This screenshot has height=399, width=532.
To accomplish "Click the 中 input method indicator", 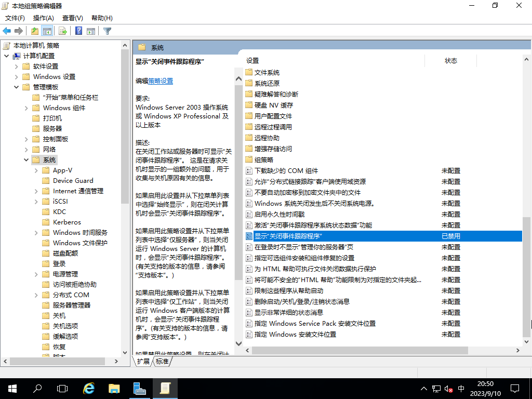I will click(x=461, y=389).
